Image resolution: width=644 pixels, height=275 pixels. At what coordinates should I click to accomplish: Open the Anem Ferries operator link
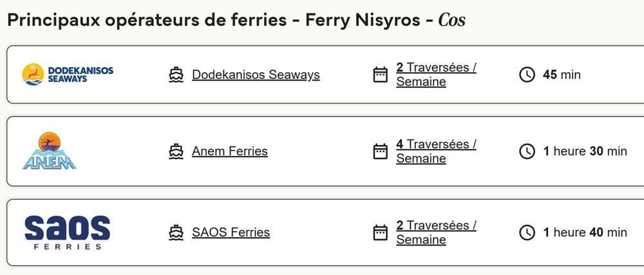pyautogui.click(x=230, y=151)
